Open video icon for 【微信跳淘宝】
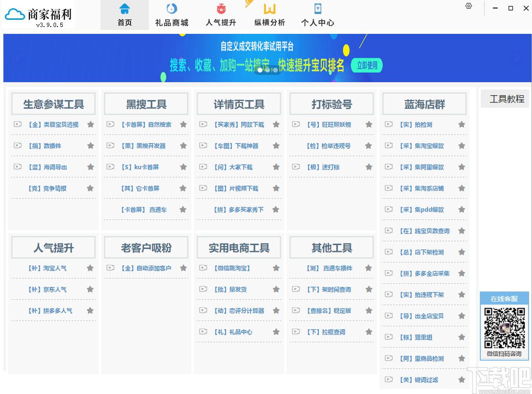The height and width of the screenshot is (394, 532). pos(203,268)
